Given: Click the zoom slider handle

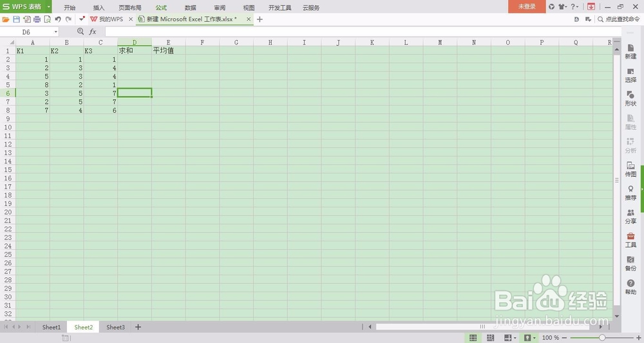Looking at the screenshot, I should click(x=601, y=338).
